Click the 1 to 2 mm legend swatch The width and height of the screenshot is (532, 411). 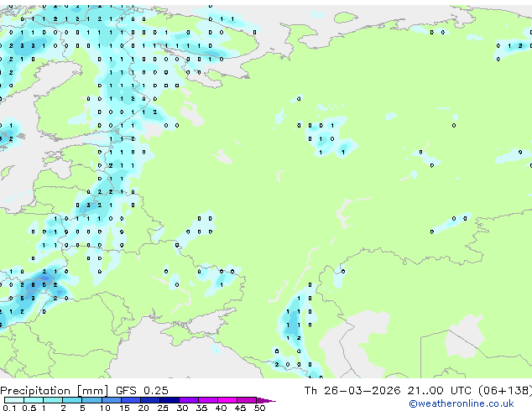pos(53,400)
